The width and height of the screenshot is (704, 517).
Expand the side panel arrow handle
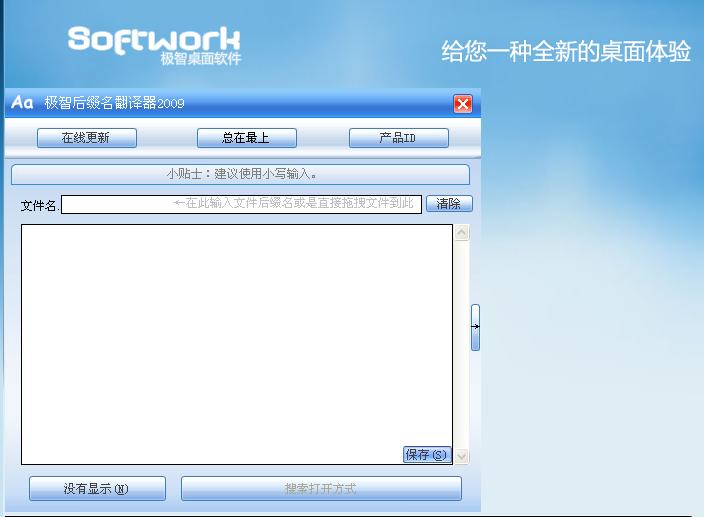(x=475, y=327)
